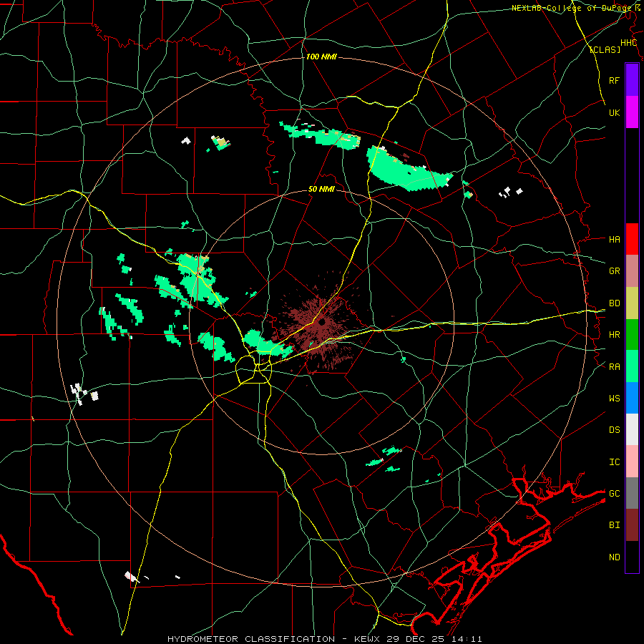
Task: Click the "100 NMI" range ring label
Action: point(321,57)
